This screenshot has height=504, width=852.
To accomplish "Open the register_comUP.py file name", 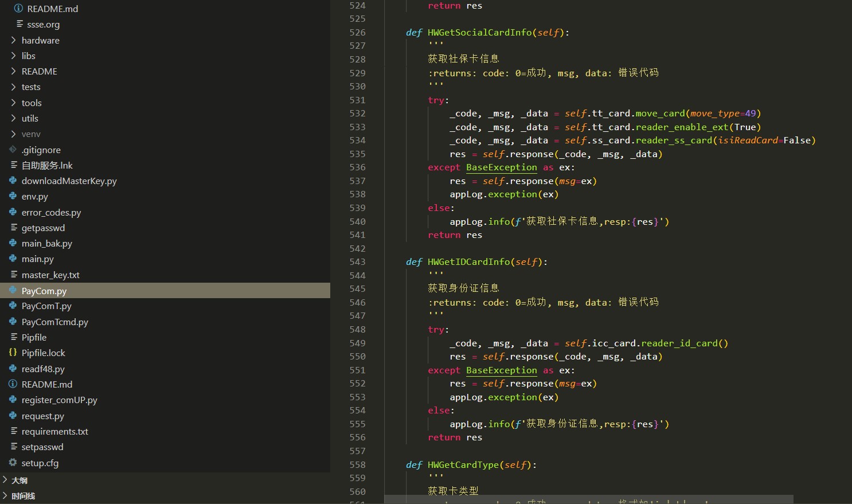I will point(60,400).
